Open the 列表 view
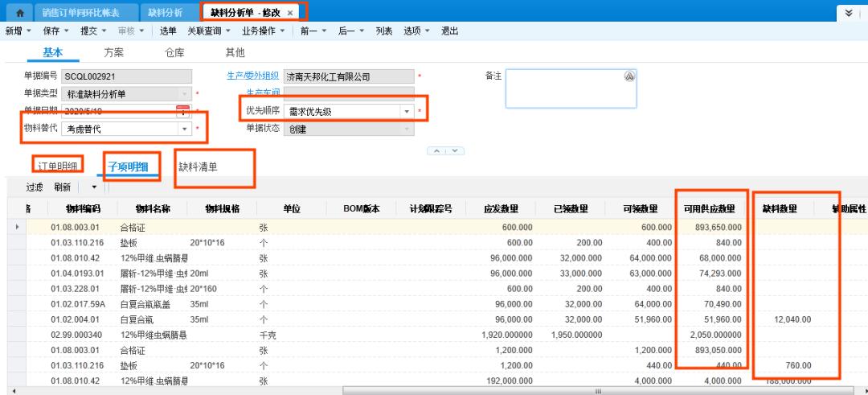Screen dimensions: 868x395 [384, 31]
